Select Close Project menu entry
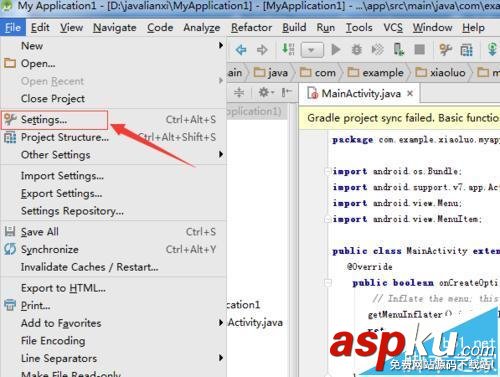The image size is (500, 377). tap(113, 99)
